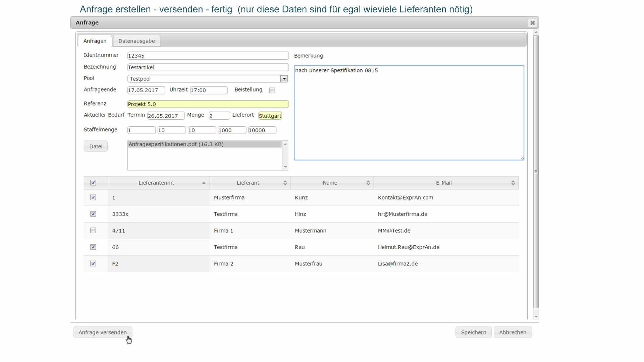644x362 pixels.
Task: Uncheck the checkbox for Musterfirma row
Action: pyautogui.click(x=93, y=197)
